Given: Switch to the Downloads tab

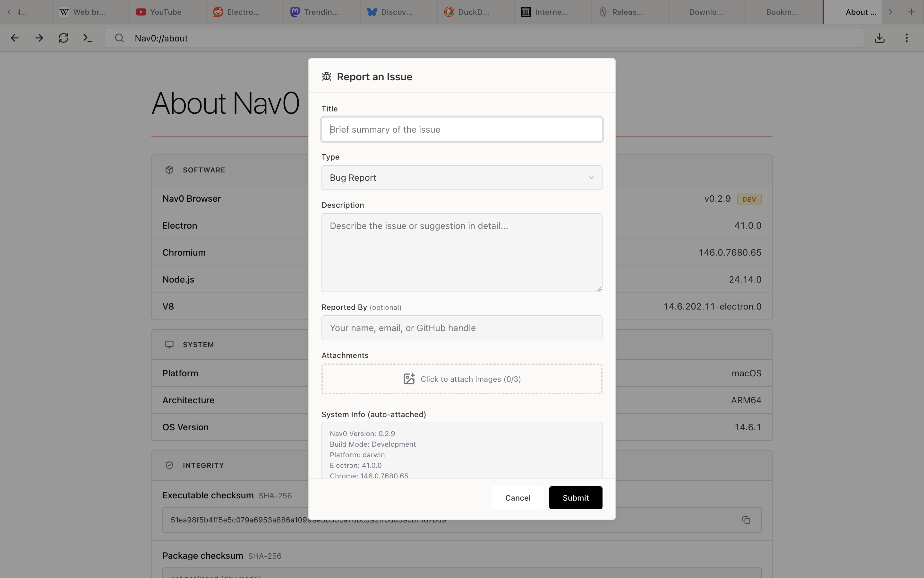Looking at the screenshot, I should coord(706,12).
